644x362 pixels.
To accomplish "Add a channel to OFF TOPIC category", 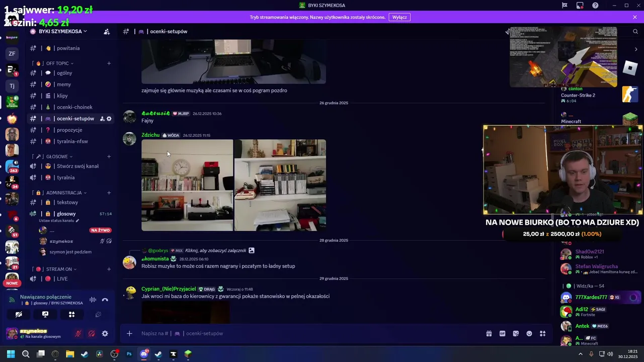I will pos(109,63).
